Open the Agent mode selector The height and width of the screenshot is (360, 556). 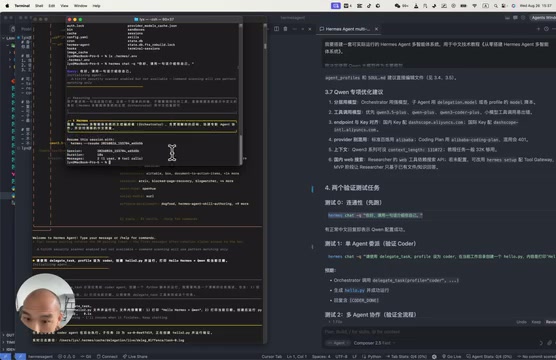click(x=337, y=343)
